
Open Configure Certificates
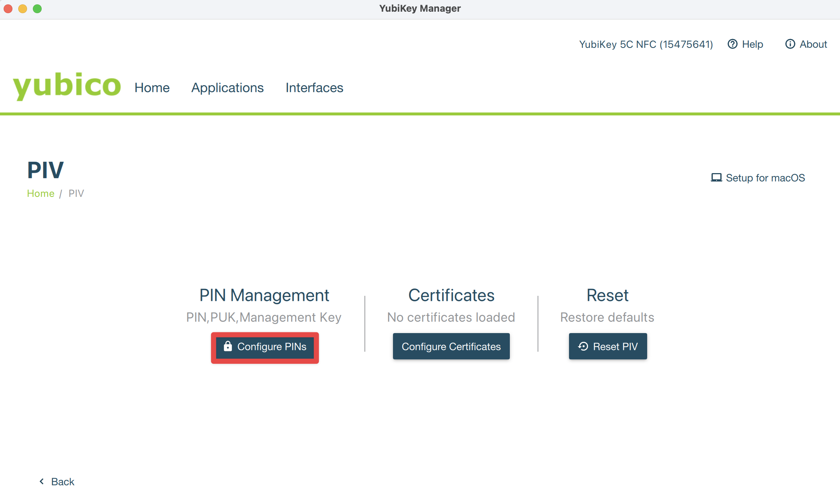tap(451, 346)
